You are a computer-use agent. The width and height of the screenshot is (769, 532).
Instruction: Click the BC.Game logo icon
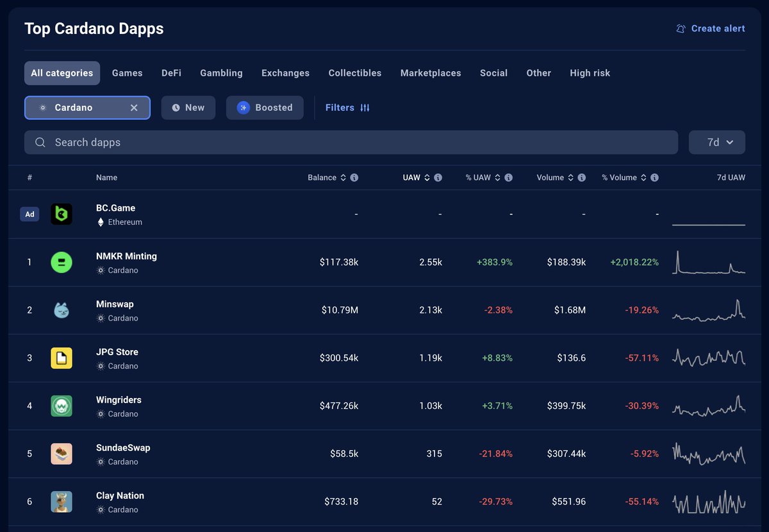point(62,214)
